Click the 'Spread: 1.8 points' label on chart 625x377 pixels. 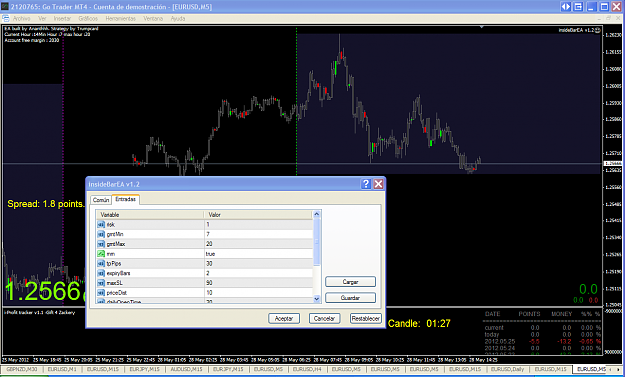coord(46,204)
